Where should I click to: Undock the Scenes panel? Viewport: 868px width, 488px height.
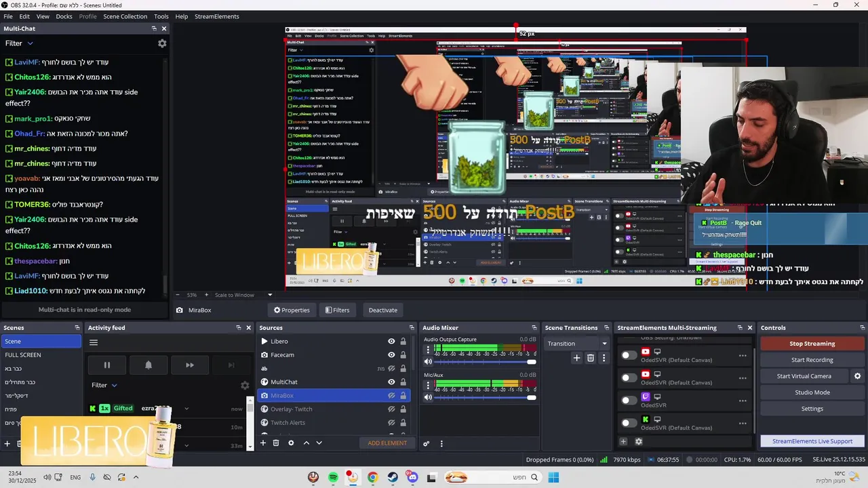77,328
